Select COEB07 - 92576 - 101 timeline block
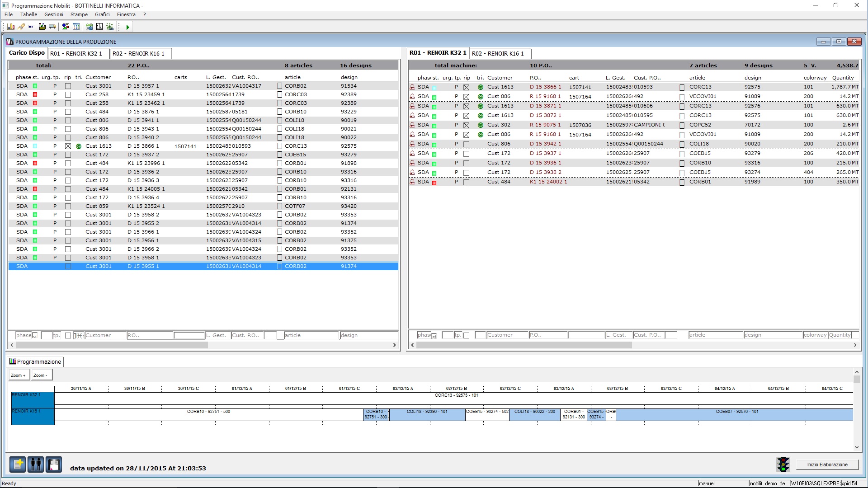The width and height of the screenshot is (868, 488). pyautogui.click(x=734, y=415)
